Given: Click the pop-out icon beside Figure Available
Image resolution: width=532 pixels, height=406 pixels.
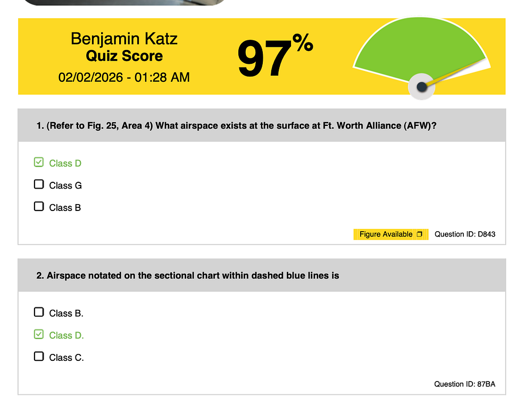Looking at the screenshot, I should 420,234.
